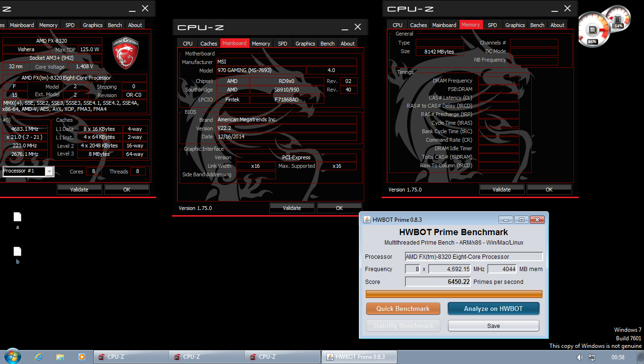Viewport: 644px width, 364px height.
Task: Open About tab in right CPU-Z window
Action: [557, 25]
